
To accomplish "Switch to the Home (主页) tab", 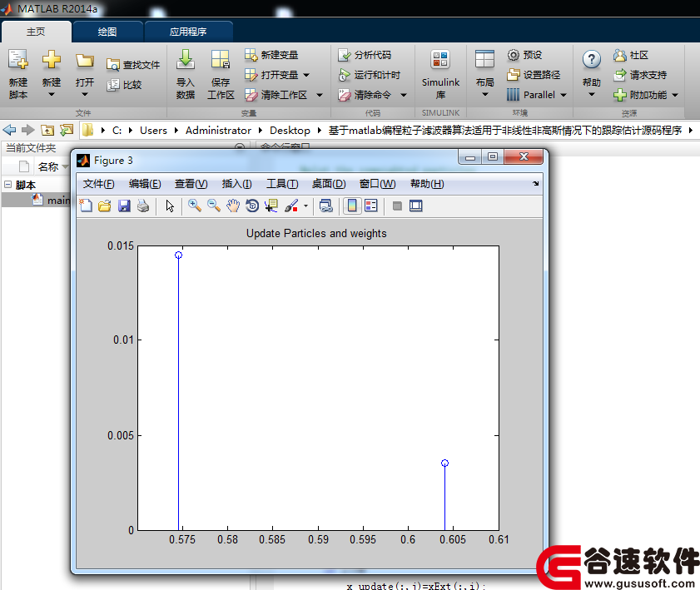I will (x=36, y=32).
